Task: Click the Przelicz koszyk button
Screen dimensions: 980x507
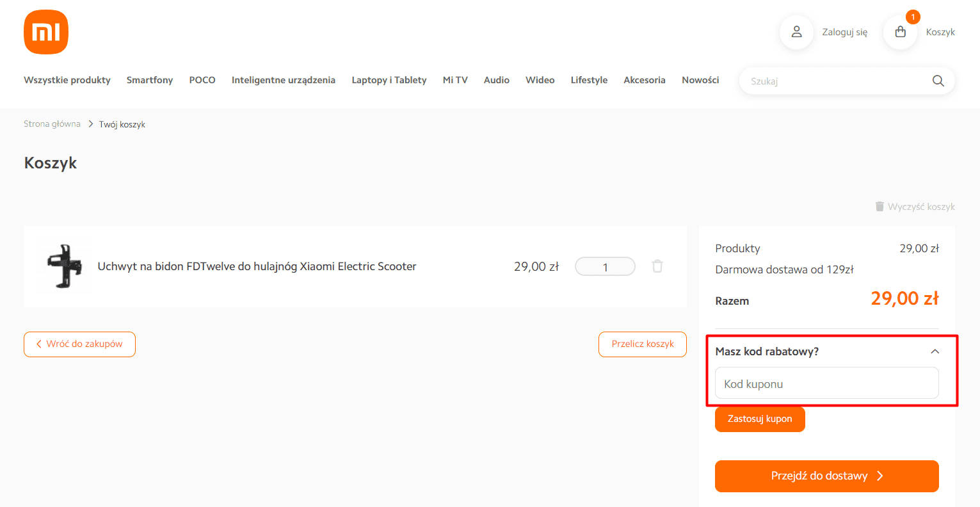Action: 642,344
